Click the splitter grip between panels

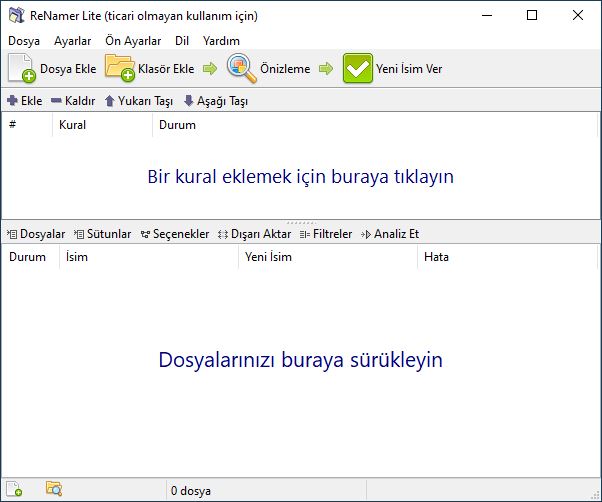(x=301, y=222)
